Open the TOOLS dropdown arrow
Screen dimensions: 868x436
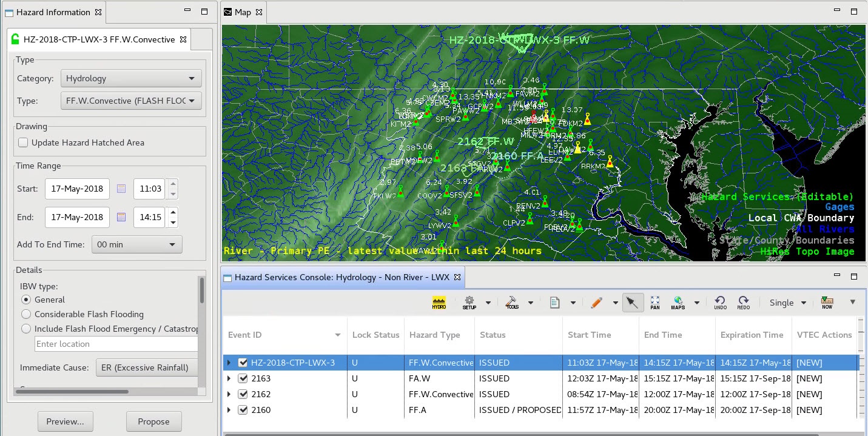click(531, 303)
